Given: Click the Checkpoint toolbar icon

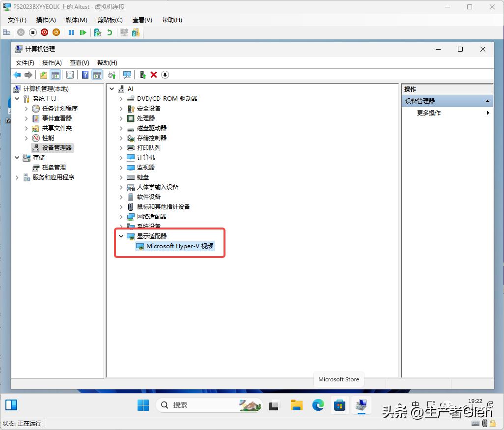Looking at the screenshot, I should [97, 32].
